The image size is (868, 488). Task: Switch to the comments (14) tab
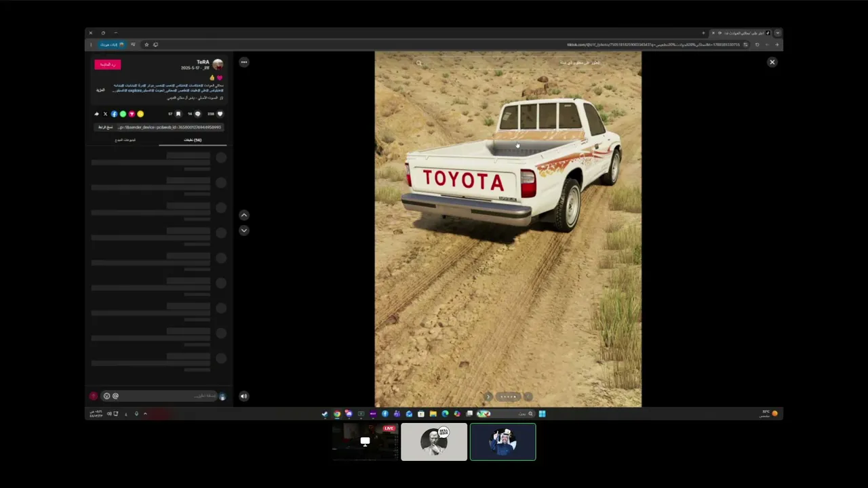click(x=193, y=140)
